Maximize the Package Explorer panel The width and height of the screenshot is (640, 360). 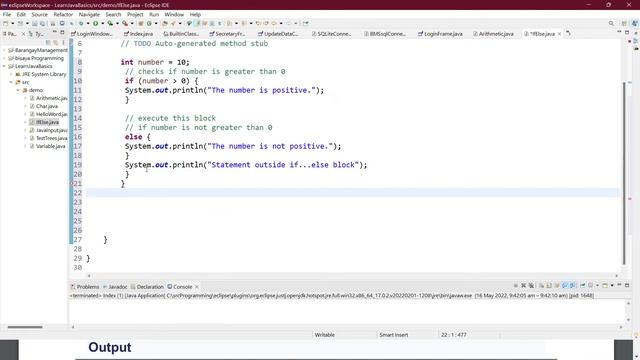(62, 33)
